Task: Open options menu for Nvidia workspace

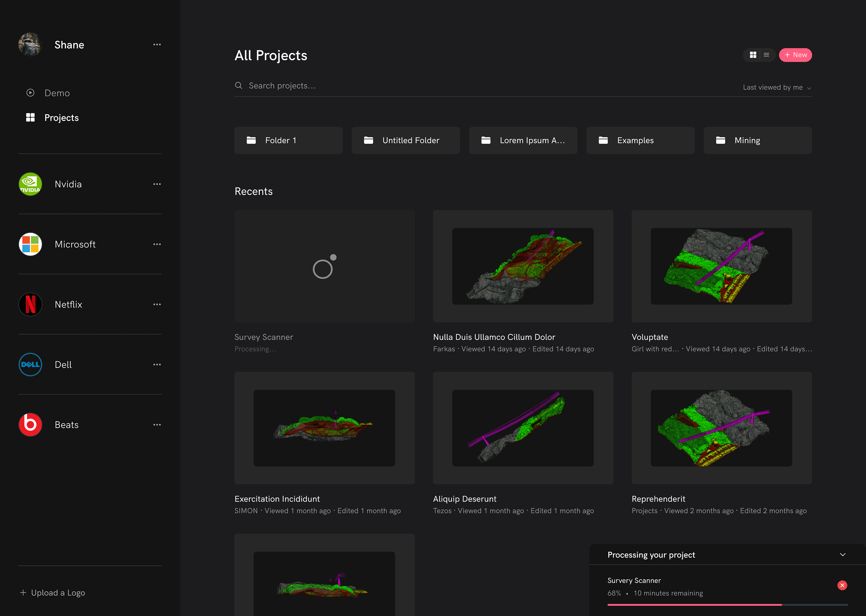Action: point(157,184)
